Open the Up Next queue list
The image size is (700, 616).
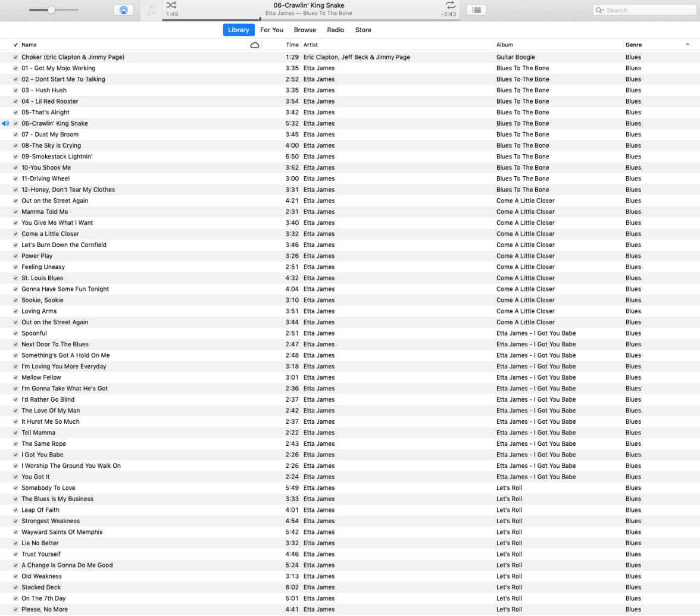[475, 10]
